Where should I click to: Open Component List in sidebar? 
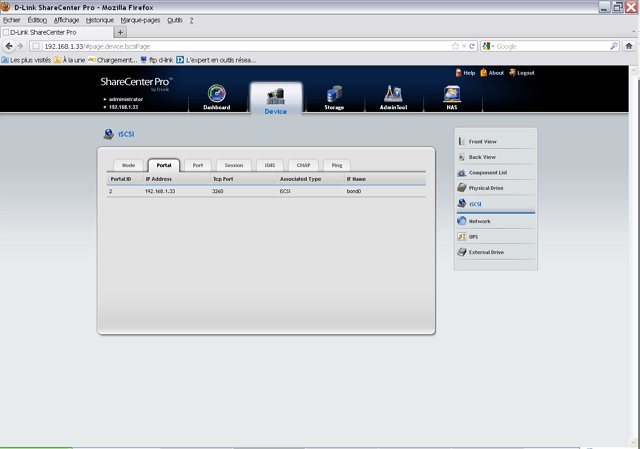click(x=496, y=173)
